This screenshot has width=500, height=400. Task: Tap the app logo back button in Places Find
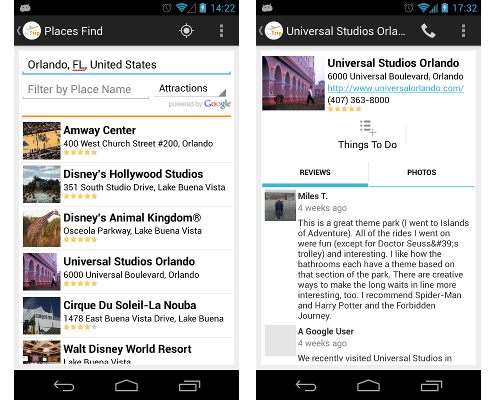pos(29,31)
